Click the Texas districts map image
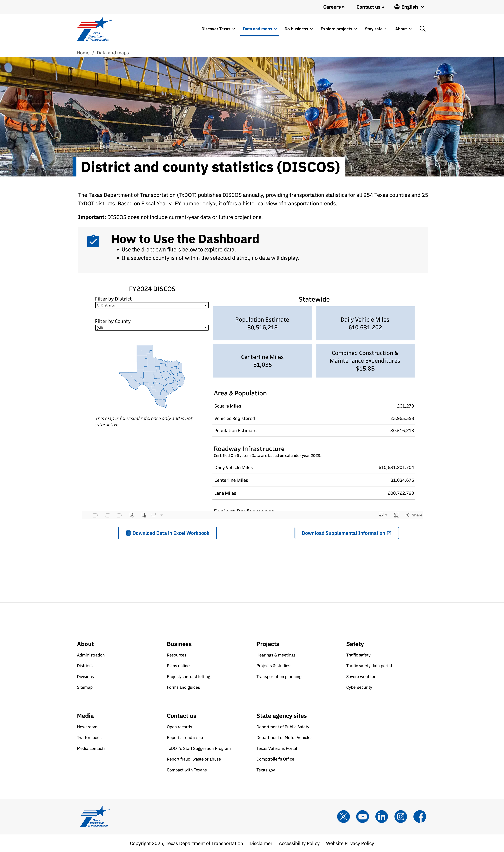Viewport: 504px width, 852px height. [152, 376]
